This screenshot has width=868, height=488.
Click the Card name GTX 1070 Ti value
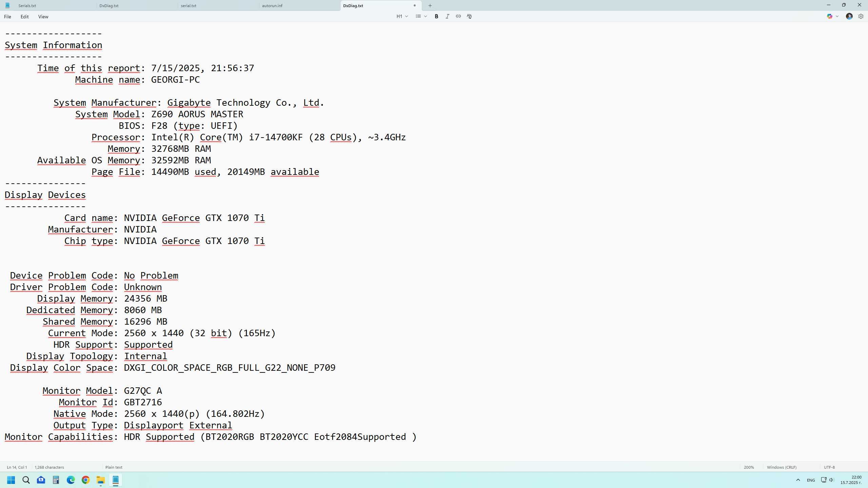click(x=194, y=218)
